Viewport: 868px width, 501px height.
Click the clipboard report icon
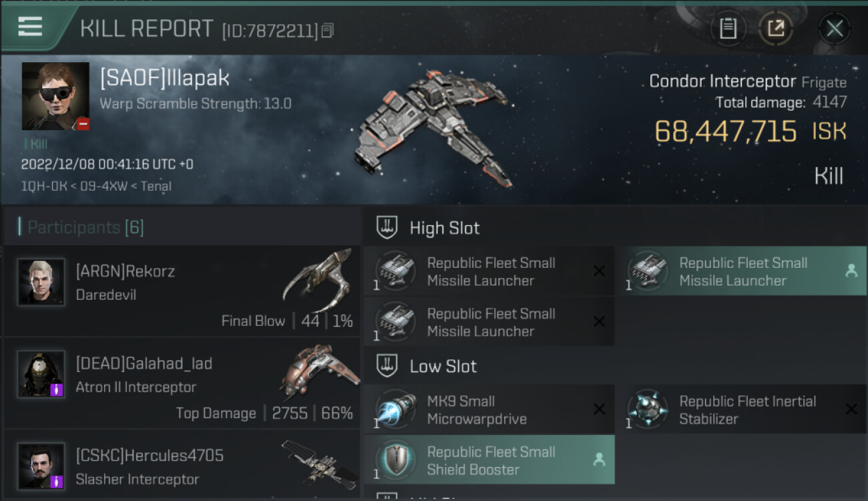(x=728, y=28)
